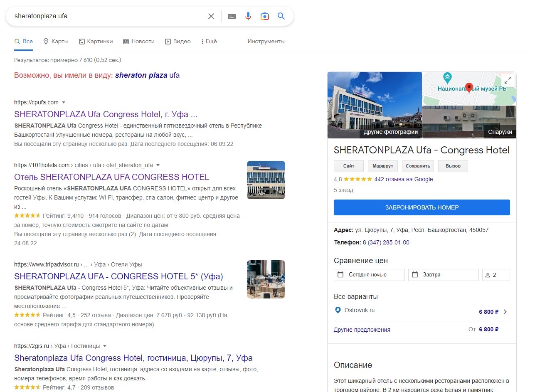The width and height of the screenshot is (535, 392).
Task: Click the Сравнение цен heading
Action: 361,261
